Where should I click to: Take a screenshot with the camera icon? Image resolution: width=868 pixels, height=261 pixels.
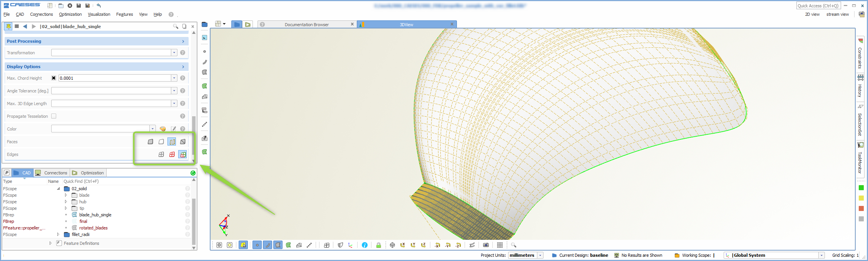[x=486, y=245]
